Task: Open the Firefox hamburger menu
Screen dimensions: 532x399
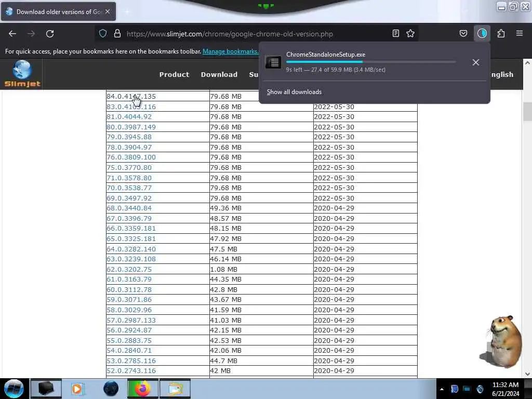Action: coord(520,33)
